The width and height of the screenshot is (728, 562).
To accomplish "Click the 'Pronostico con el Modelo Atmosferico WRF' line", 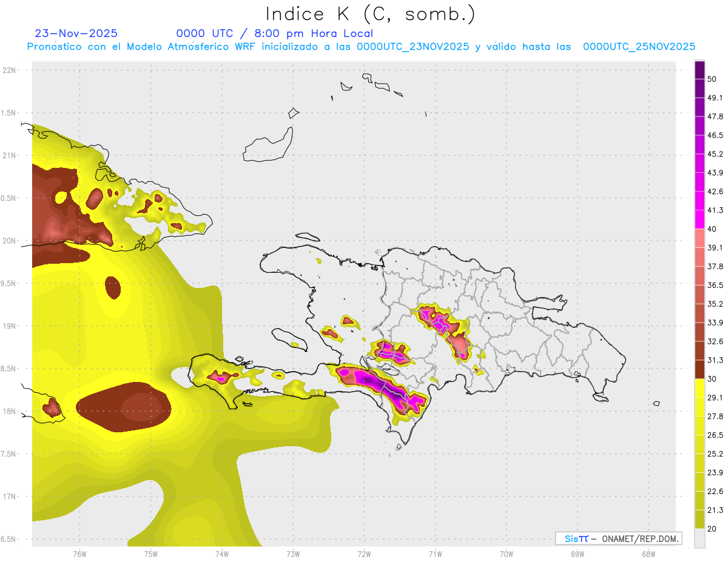I will click(x=361, y=47).
